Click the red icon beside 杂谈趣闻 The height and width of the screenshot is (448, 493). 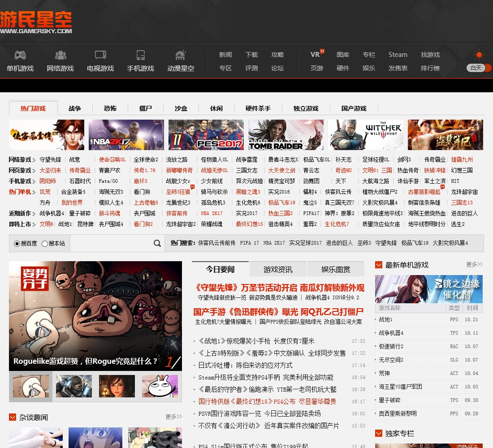pyautogui.click(x=13, y=417)
